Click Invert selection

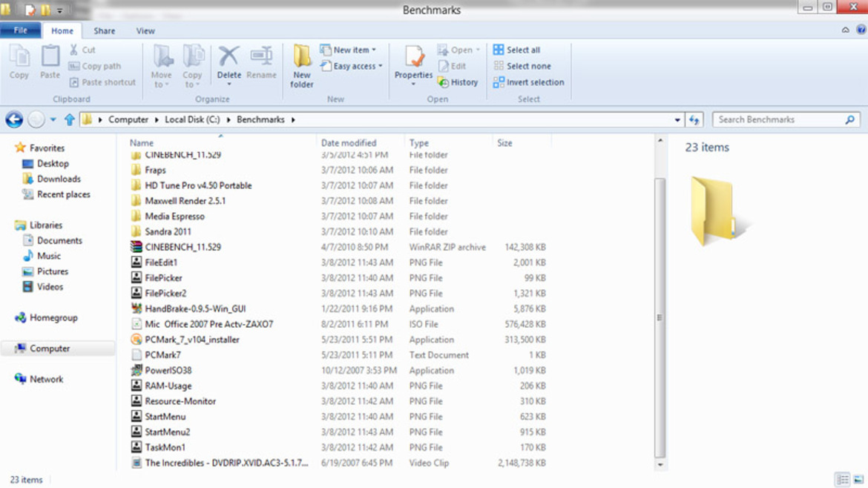(x=529, y=82)
